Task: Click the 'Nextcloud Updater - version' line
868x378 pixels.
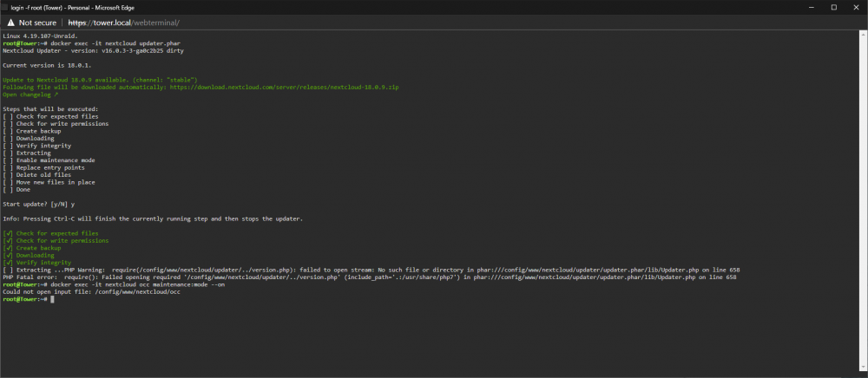Action: point(93,51)
